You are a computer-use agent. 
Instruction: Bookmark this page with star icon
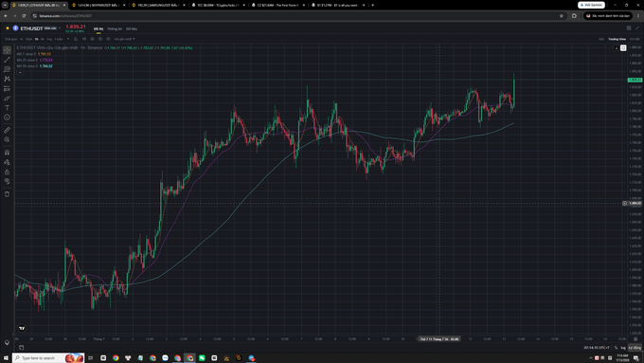click(562, 15)
